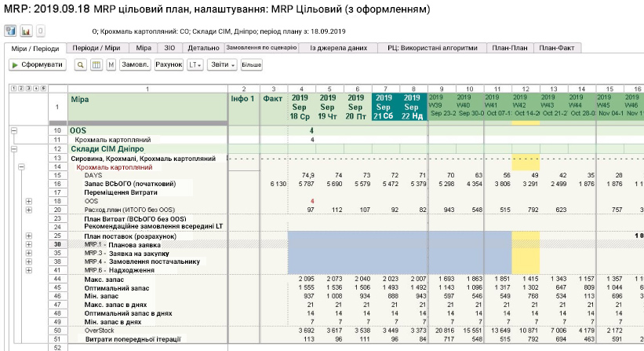Click the blue MRP.1 cell under Sep 18
Viewport: 644px width, 351px height.
tap(302, 244)
